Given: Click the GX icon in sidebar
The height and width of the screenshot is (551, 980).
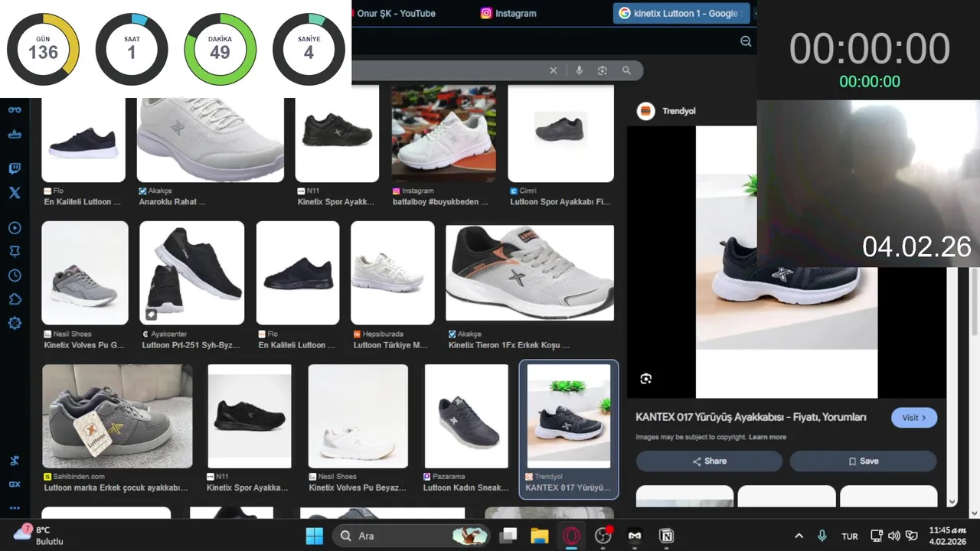Looking at the screenshot, I should 15,484.
